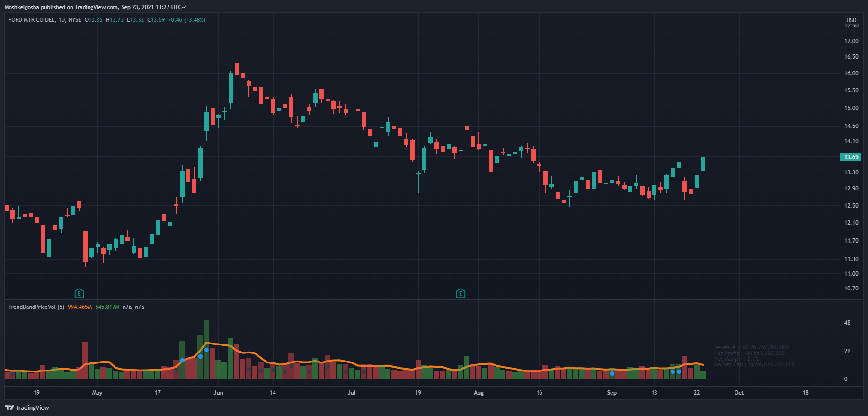Click the O13.35 open value in header
868x416 pixels.
[94, 20]
